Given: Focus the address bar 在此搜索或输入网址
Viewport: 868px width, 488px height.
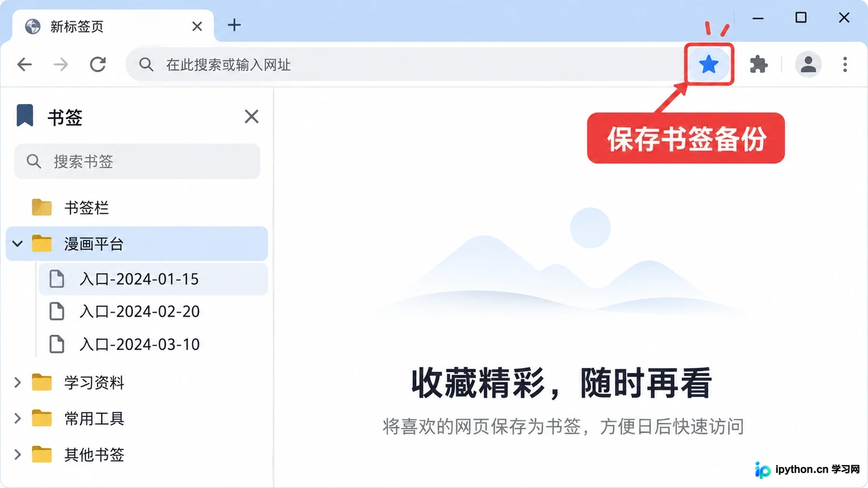Looking at the screenshot, I should [404, 64].
